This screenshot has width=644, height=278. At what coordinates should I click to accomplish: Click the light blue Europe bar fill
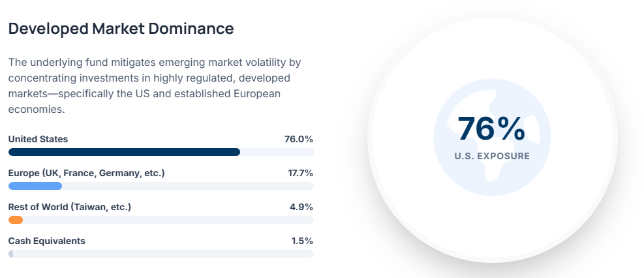click(x=35, y=186)
